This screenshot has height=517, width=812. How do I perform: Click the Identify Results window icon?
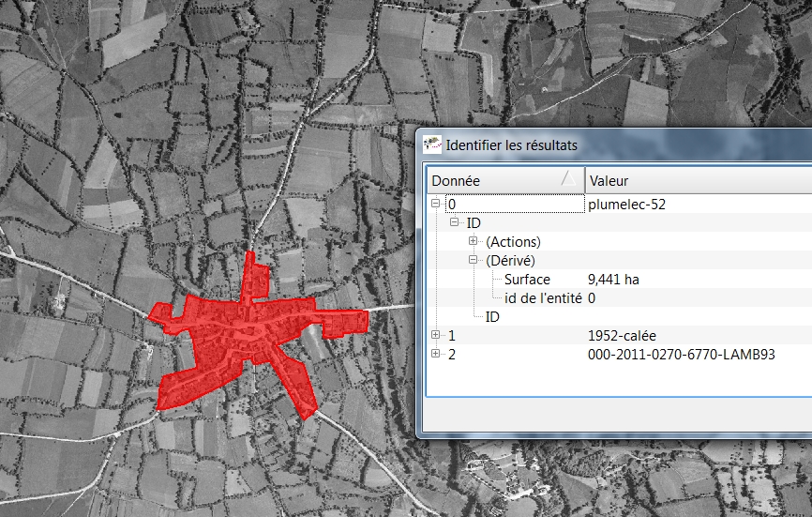tap(432, 144)
